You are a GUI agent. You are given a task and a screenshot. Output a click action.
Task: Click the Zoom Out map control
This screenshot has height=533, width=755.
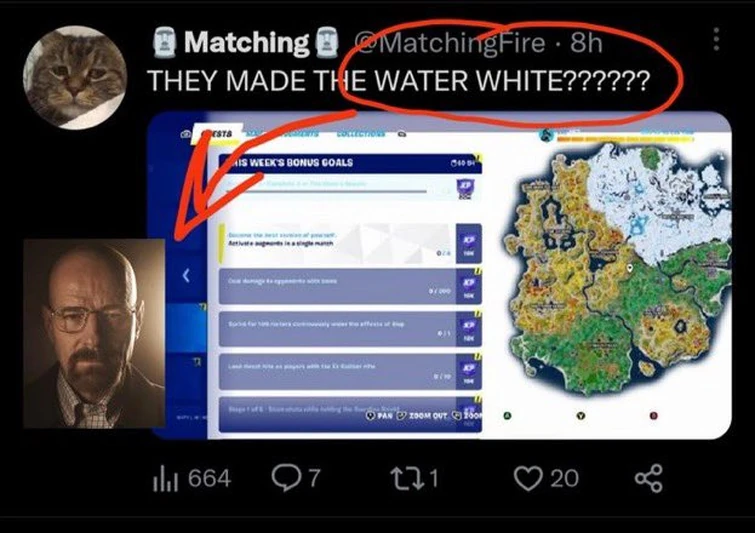[423, 415]
